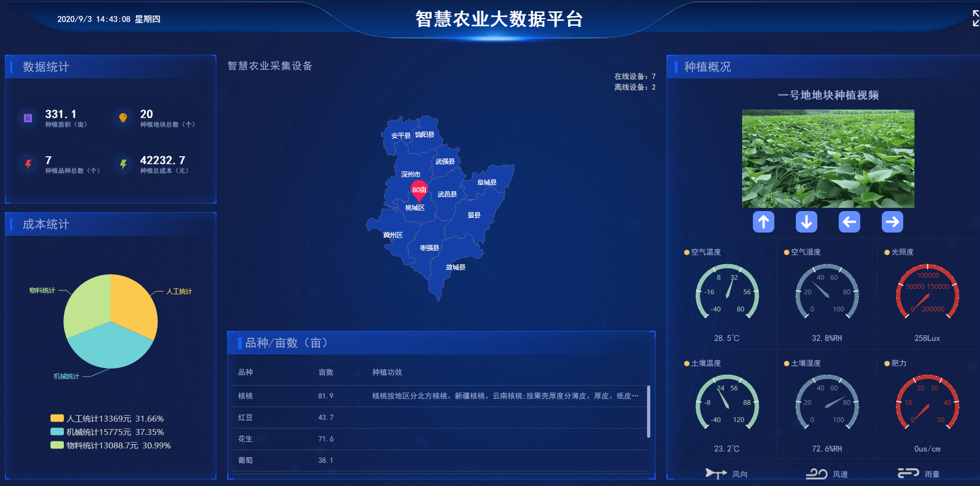Click the green lightning total cost icon
The width and height of the screenshot is (980, 486).
click(123, 164)
